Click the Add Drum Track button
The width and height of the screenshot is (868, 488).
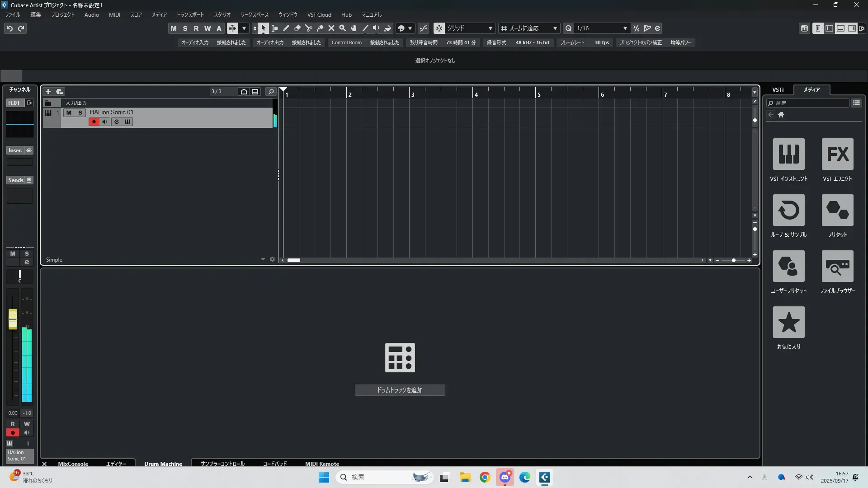click(x=400, y=390)
